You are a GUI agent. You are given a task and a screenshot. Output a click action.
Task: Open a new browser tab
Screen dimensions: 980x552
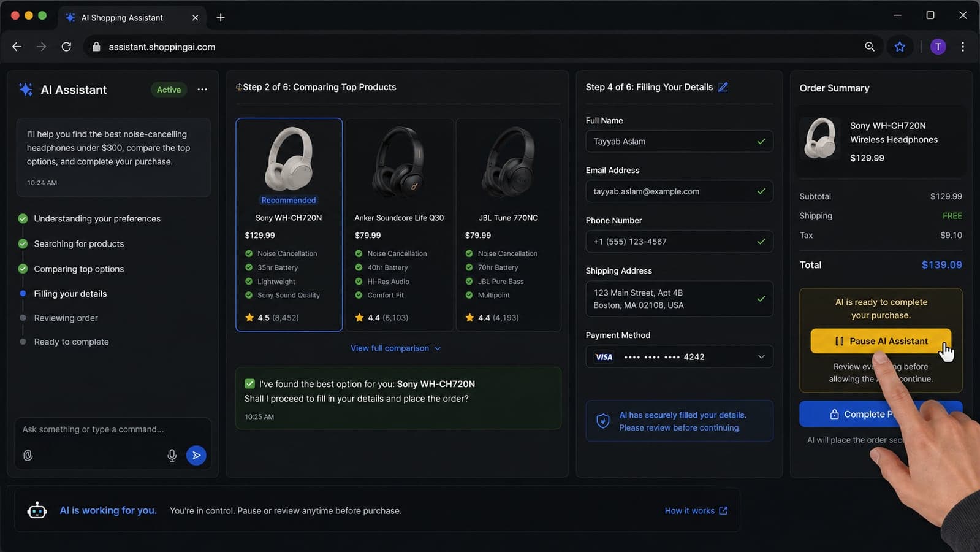pos(221,18)
